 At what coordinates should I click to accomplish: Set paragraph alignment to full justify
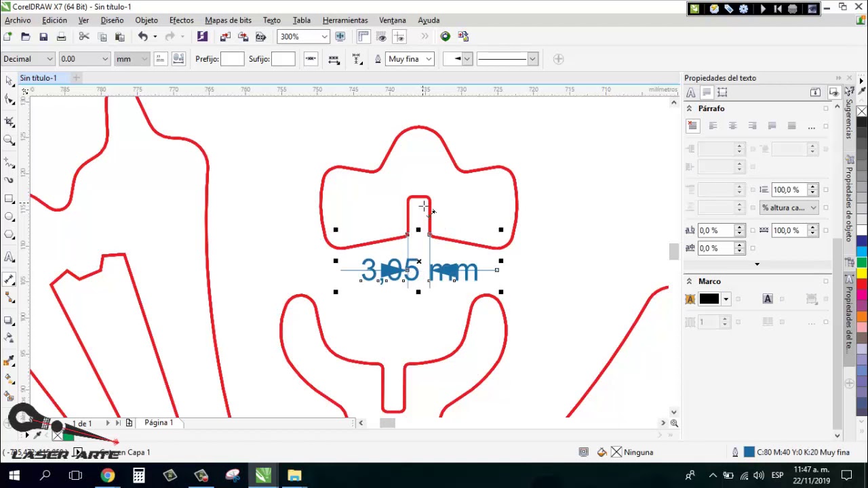772,126
